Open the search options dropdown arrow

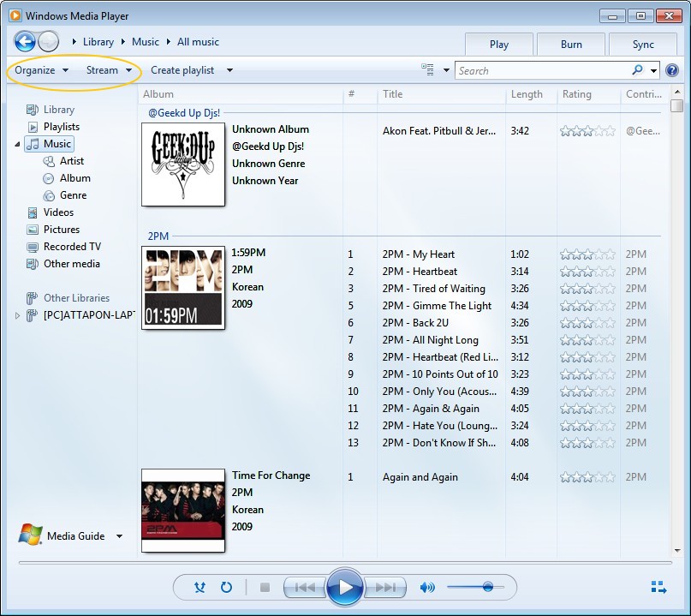(x=653, y=70)
